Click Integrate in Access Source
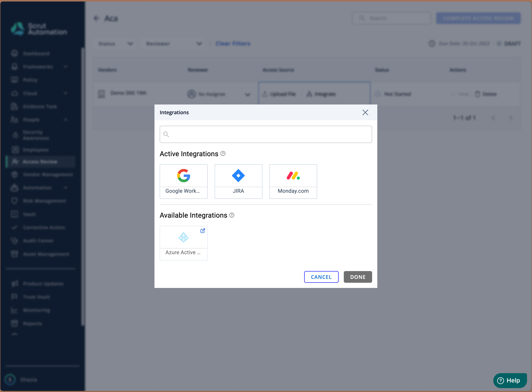 coord(321,94)
